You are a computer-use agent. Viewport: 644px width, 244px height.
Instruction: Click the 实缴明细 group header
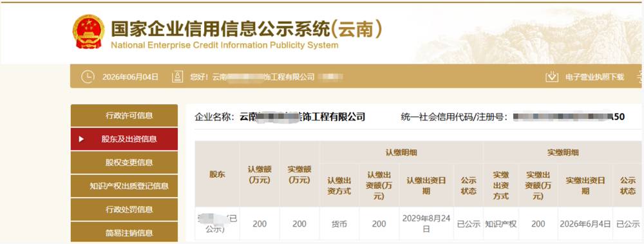[563, 153]
